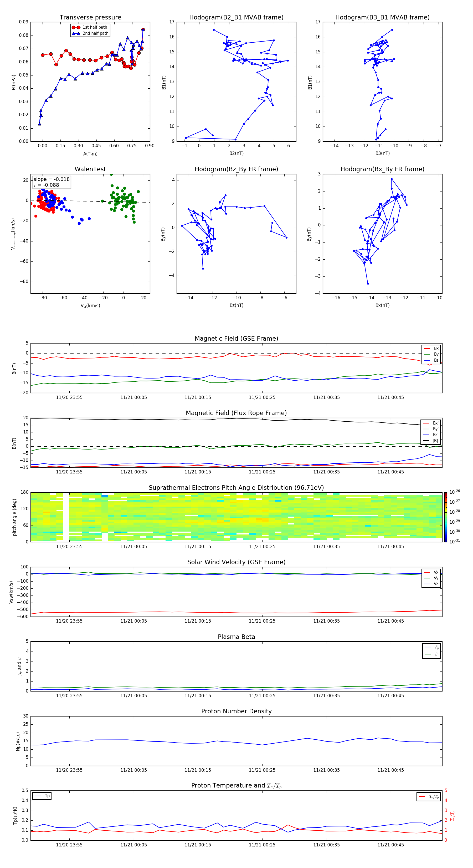Image resolution: width=473 pixels, height=868 pixels.
Task: Select the r = -0.088 annotation
Action: pyautogui.click(x=47, y=185)
